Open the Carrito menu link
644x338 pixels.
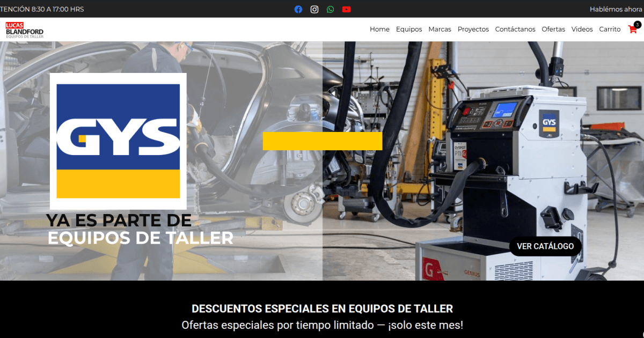[x=610, y=30]
